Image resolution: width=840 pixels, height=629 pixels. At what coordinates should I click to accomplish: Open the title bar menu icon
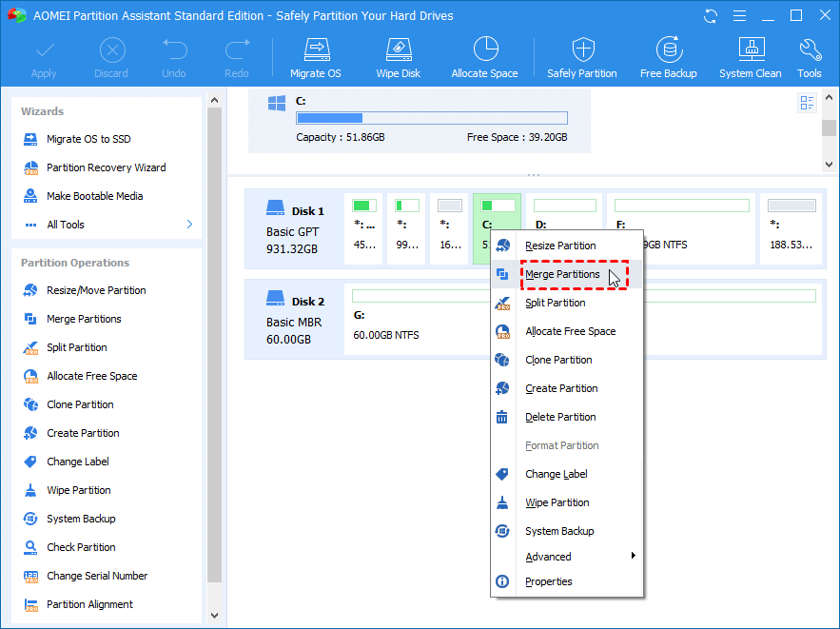739,16
